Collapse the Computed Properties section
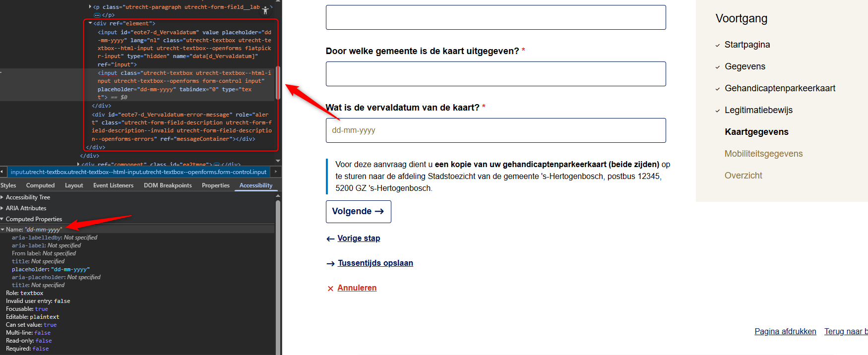 click(2, 219)
